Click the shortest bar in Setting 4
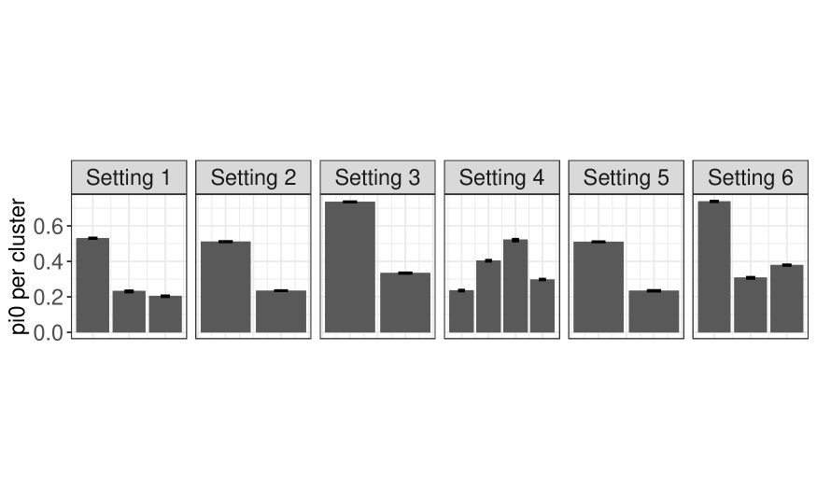817x504 pixels. coord(461,311)
